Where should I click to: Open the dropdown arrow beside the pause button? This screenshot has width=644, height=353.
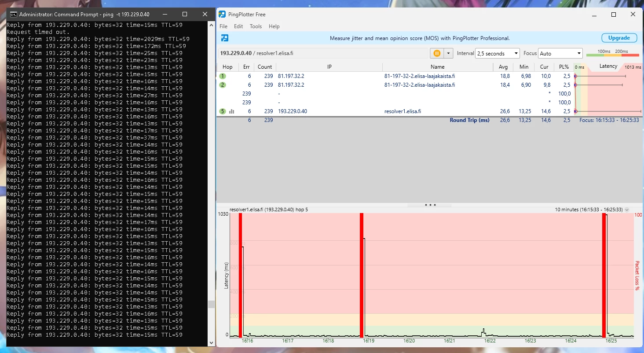coord(448,53)
